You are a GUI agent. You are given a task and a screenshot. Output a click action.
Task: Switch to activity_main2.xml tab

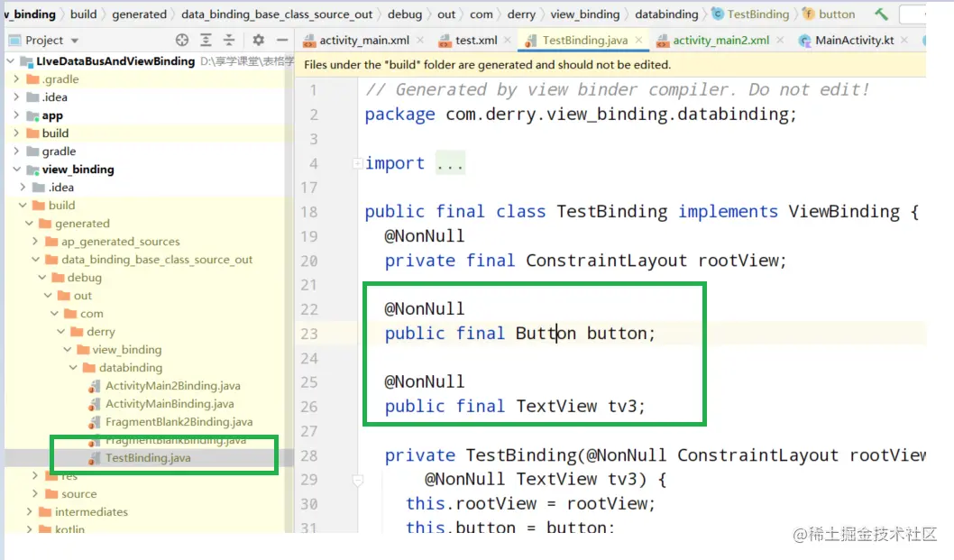pyautogui.click(x=721, y=41)
